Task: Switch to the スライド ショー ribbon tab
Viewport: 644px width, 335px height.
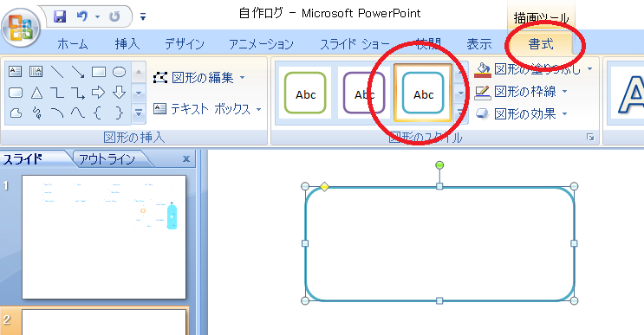Action: coord(355,43)
